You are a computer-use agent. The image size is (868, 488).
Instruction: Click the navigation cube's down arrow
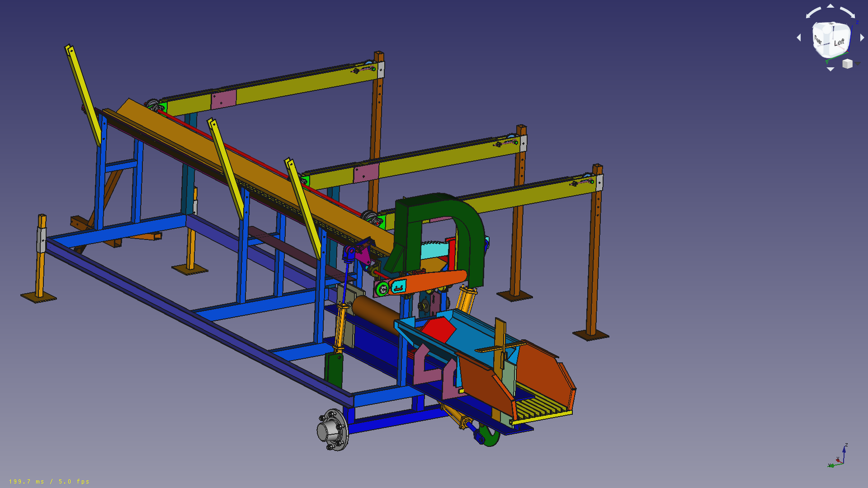click(x=830, y=69)
